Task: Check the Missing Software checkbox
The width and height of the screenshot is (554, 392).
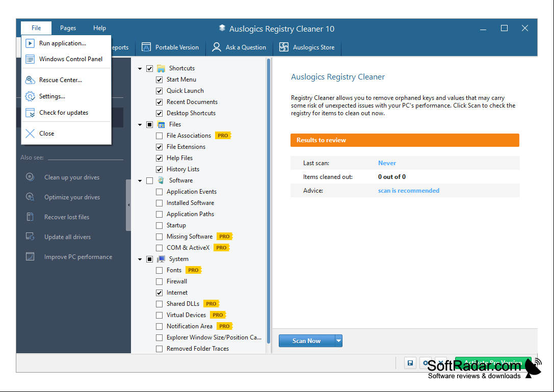Action: click(160, 237)
